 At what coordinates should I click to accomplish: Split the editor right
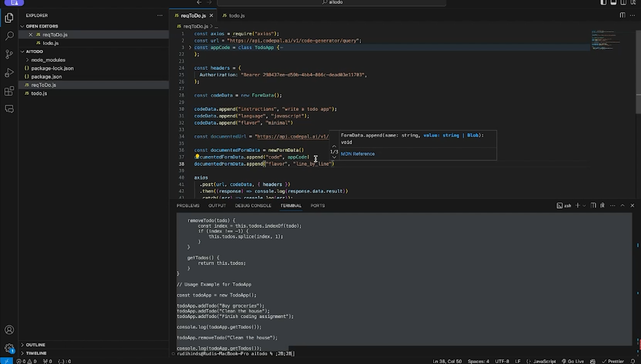(x=622, y=15)
